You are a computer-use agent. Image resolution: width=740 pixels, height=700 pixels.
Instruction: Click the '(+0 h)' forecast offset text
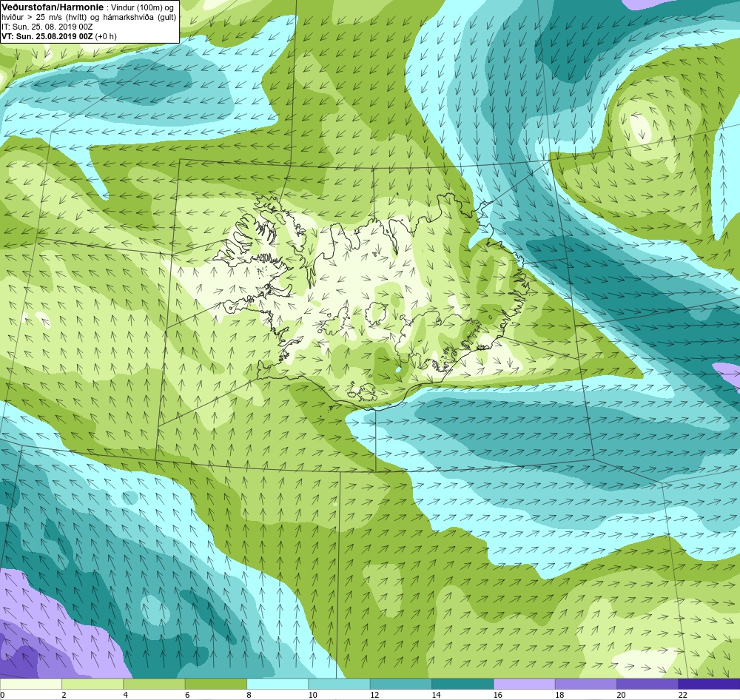click(x=106, y=36)
